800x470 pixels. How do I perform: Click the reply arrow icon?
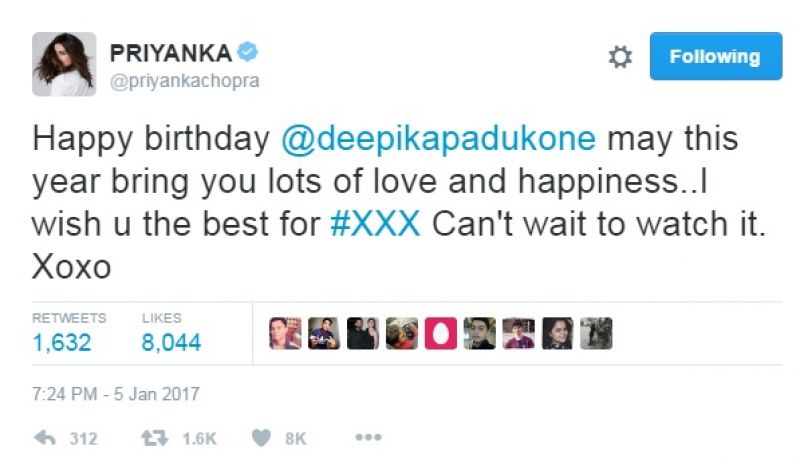click(x=45, y=438)
